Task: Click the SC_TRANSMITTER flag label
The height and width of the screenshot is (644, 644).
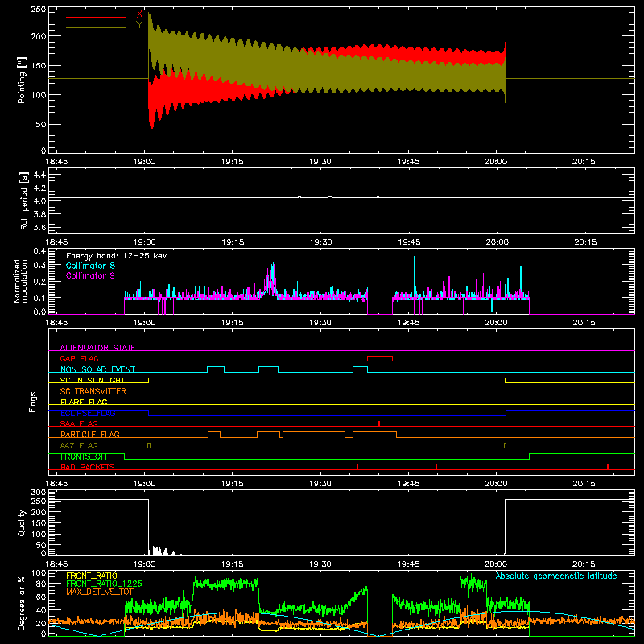Action: [93, 391]
